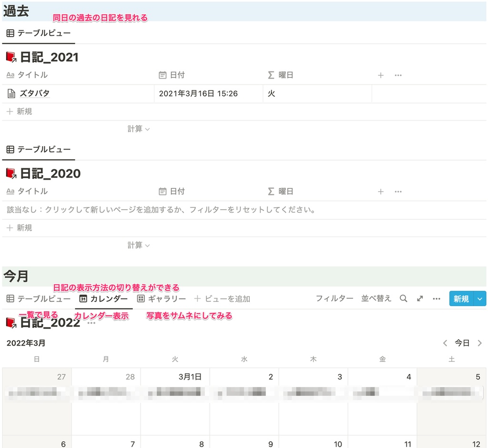This screenshot has width=488, height=448.
Task: Open the ... menu in the 日記_2021 property row
Action: [x=398, y=75]
